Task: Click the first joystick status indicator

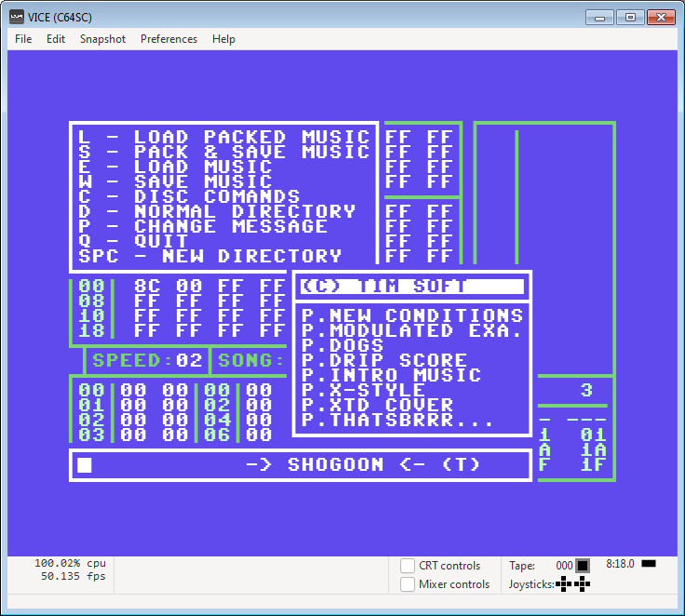Action: tap(564, 583)
